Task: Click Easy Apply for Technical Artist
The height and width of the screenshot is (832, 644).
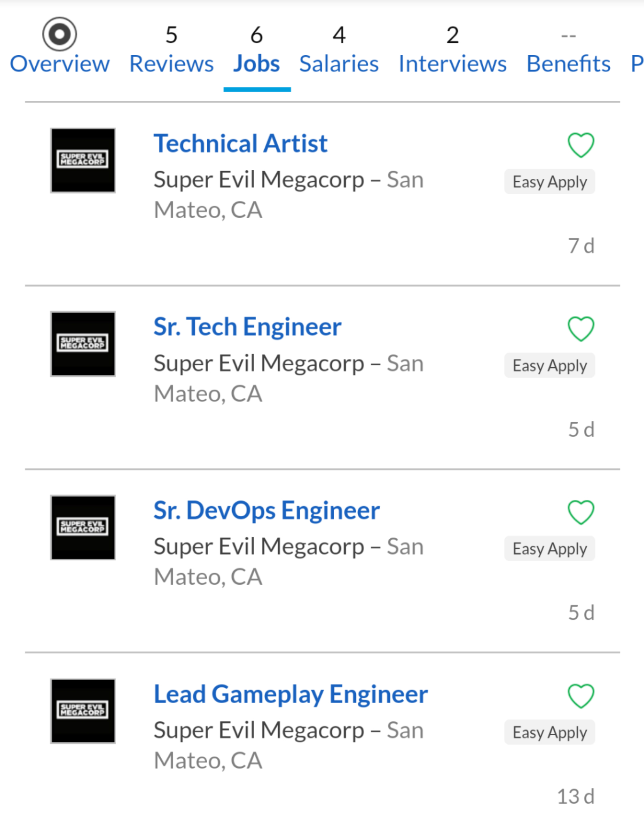Action: coord(550,182)
